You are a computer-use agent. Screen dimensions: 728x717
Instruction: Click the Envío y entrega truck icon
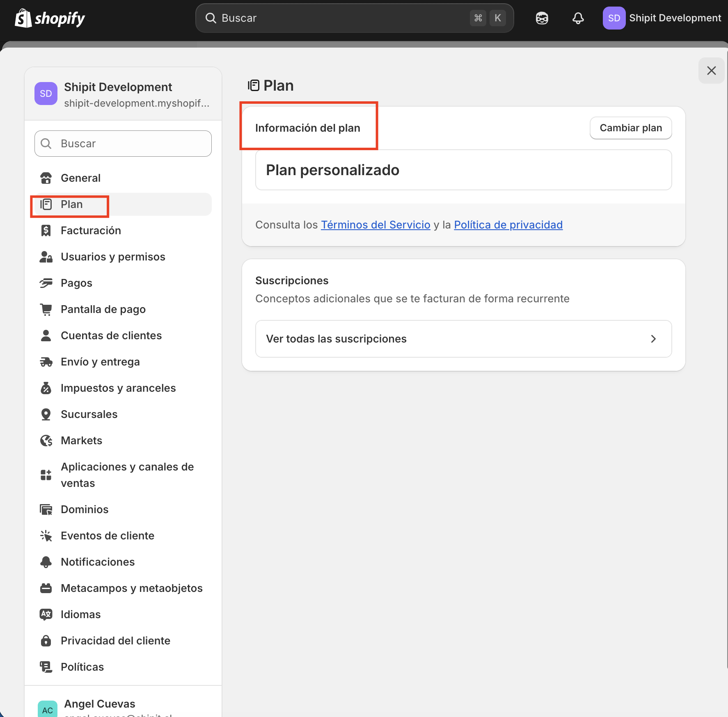point(46,362)
